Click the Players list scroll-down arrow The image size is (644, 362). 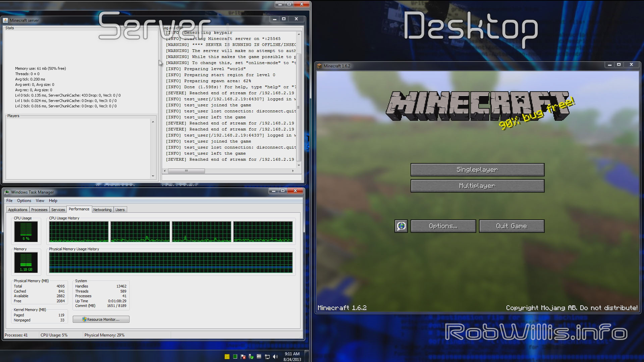pos(153,176)
